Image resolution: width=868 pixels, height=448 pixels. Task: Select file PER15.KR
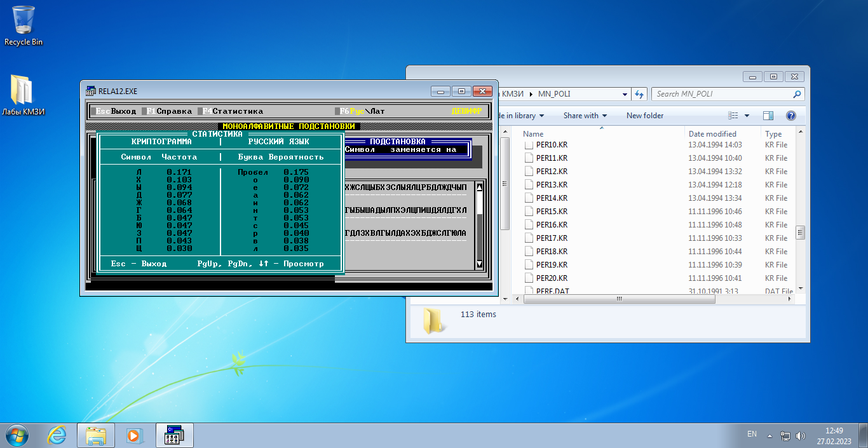tap(552, 212)
